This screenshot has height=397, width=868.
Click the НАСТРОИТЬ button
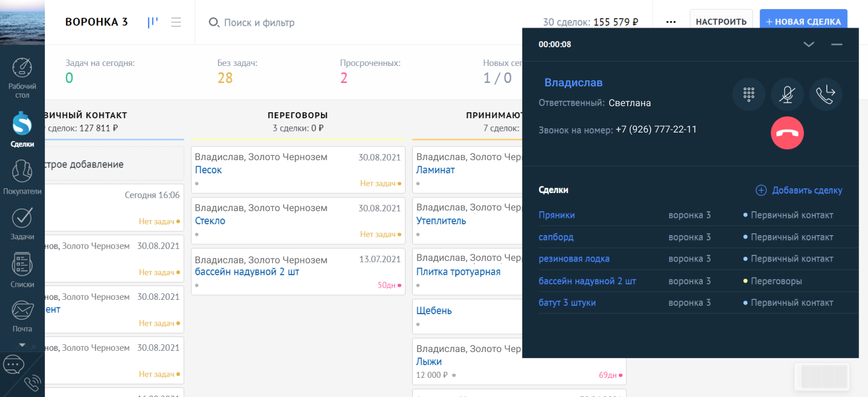click(721, 22)
